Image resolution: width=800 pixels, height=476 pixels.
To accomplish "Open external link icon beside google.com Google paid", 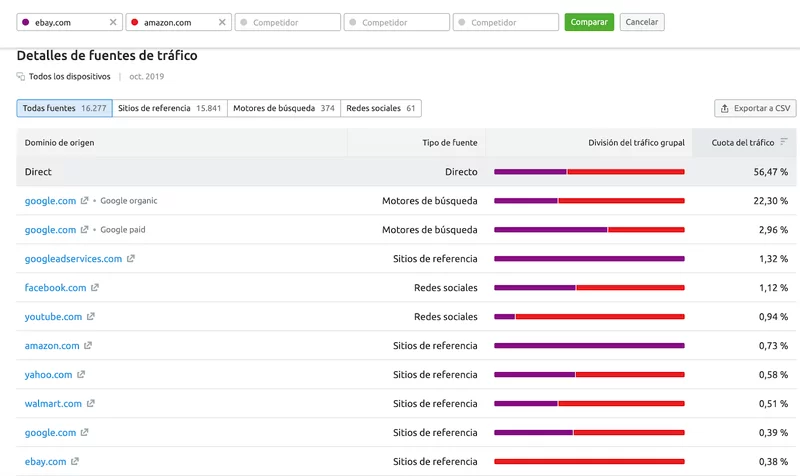I will pyautogui.click(x=85, y=230).
